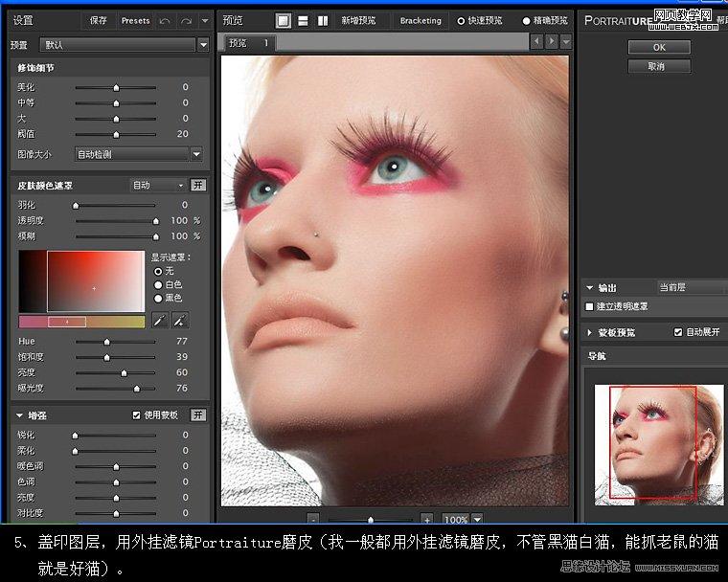
Task: Click the main portrait preview image
Action: tap(395, 280)
